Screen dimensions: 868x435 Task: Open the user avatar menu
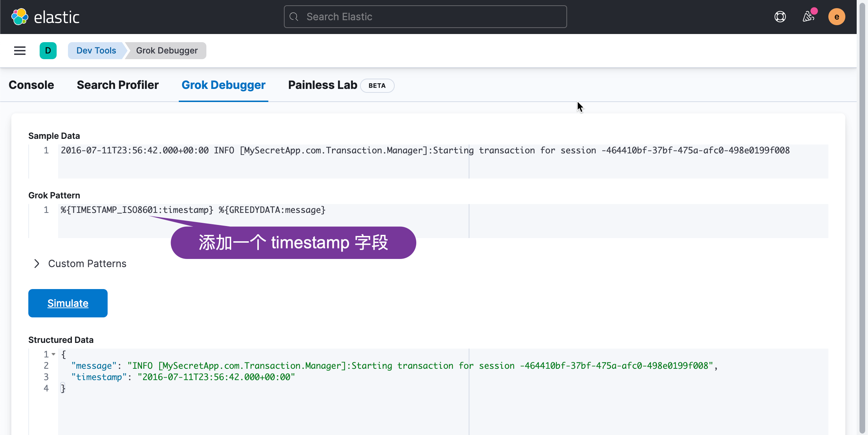pos(837,17)
